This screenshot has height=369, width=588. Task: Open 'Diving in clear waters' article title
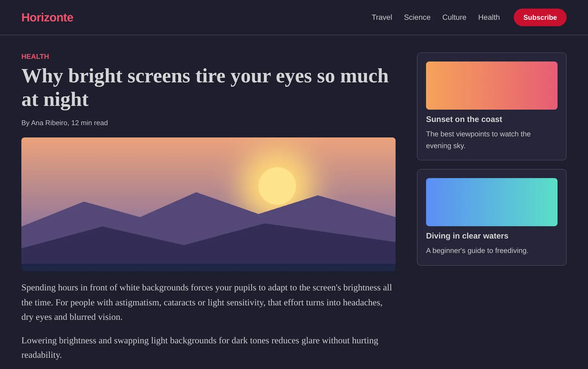pos(467,236)
